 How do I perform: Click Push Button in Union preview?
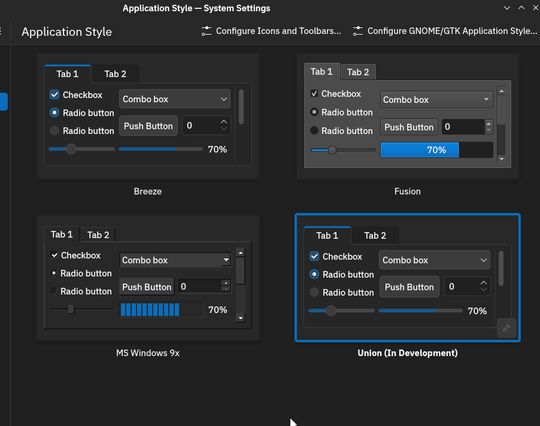(x=409, y=287)
